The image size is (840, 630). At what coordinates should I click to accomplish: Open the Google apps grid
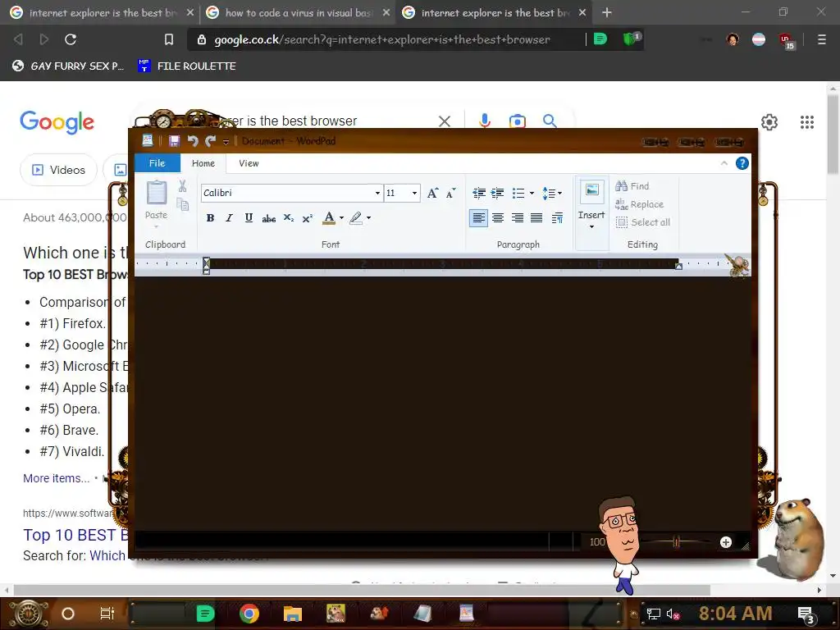(807, 122)
